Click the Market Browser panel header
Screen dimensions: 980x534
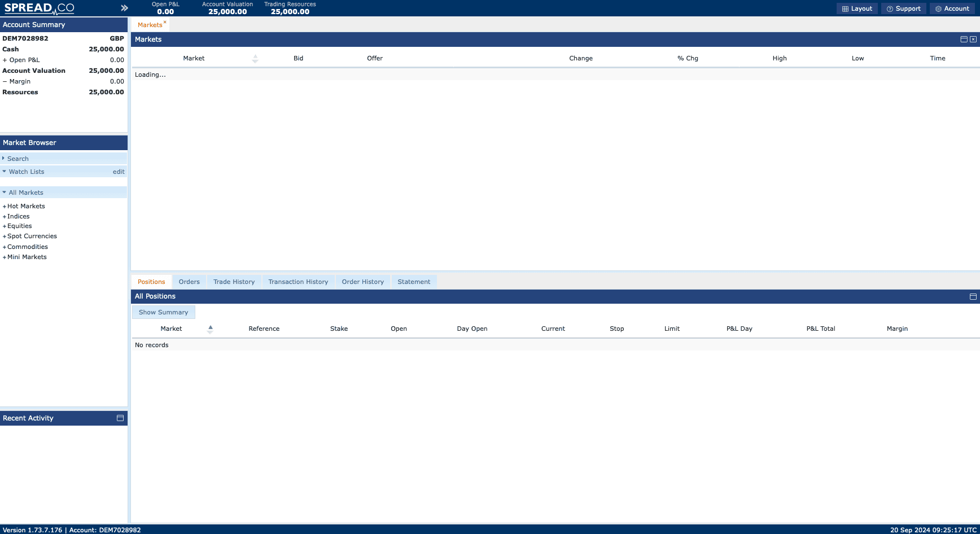64,143
